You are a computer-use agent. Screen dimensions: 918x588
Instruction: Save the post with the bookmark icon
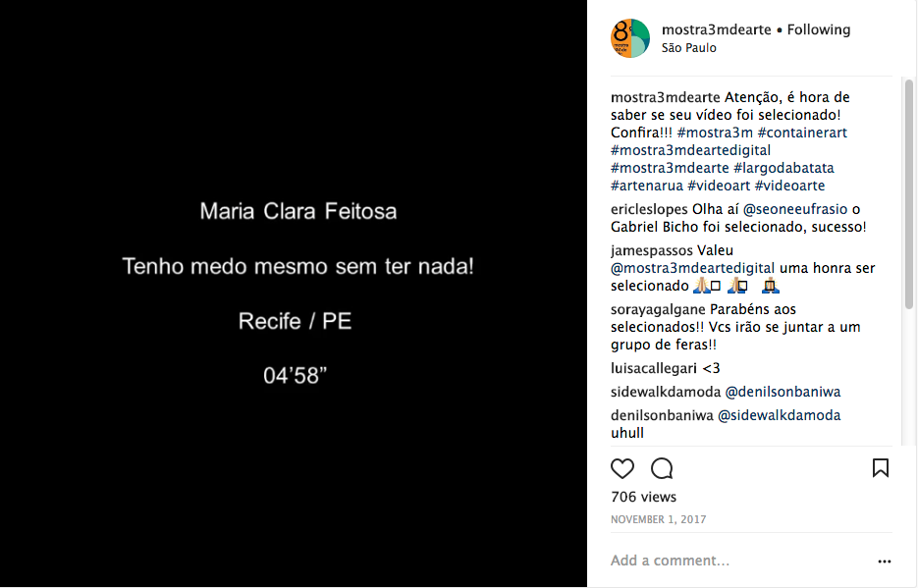881,468
